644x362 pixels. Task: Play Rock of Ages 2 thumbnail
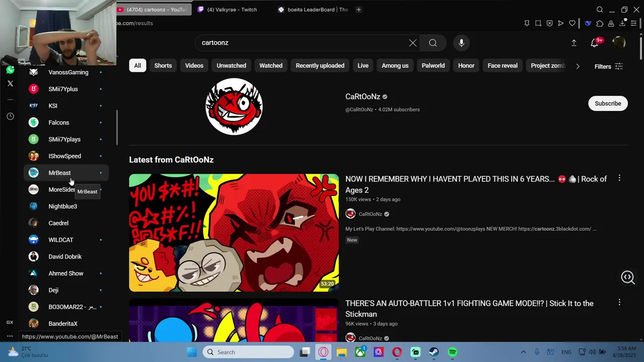coord(234,233)
